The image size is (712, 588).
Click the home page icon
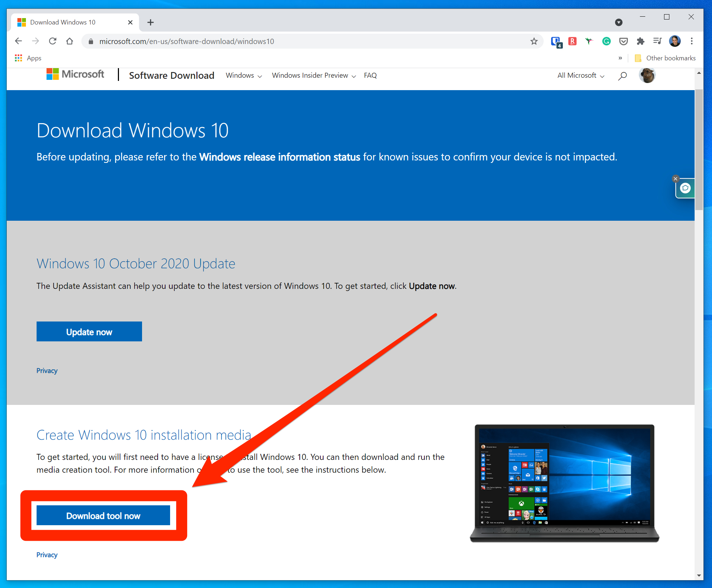pyautogui.click(x=70, y=42)
